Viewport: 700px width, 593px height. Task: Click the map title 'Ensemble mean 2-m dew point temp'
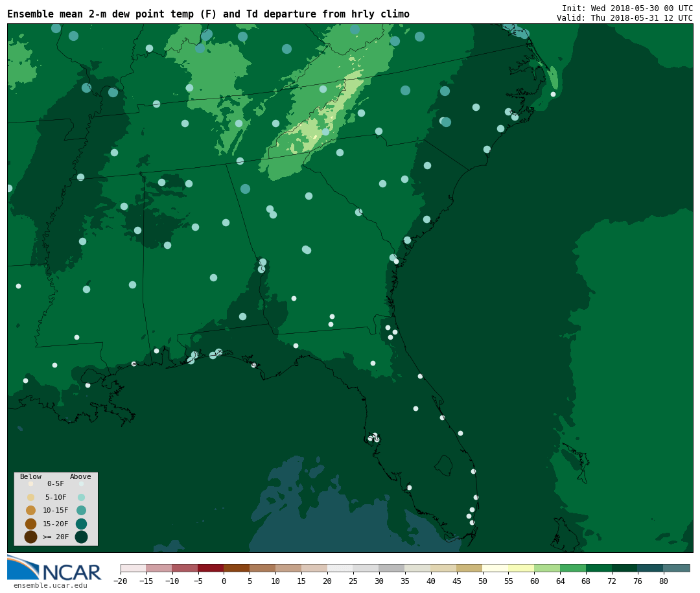point(100,14)
